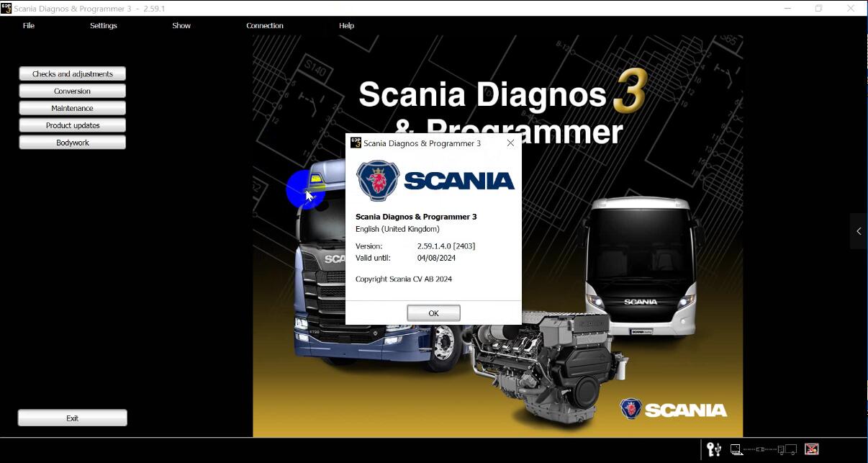
Task: Open the Maintenance section
Action: click(72, 108)
